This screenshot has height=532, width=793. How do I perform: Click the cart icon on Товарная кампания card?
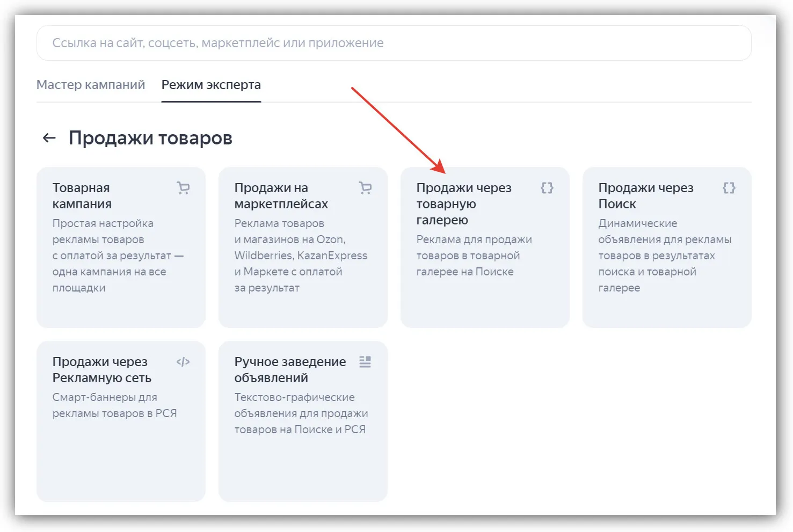[183, 188]
